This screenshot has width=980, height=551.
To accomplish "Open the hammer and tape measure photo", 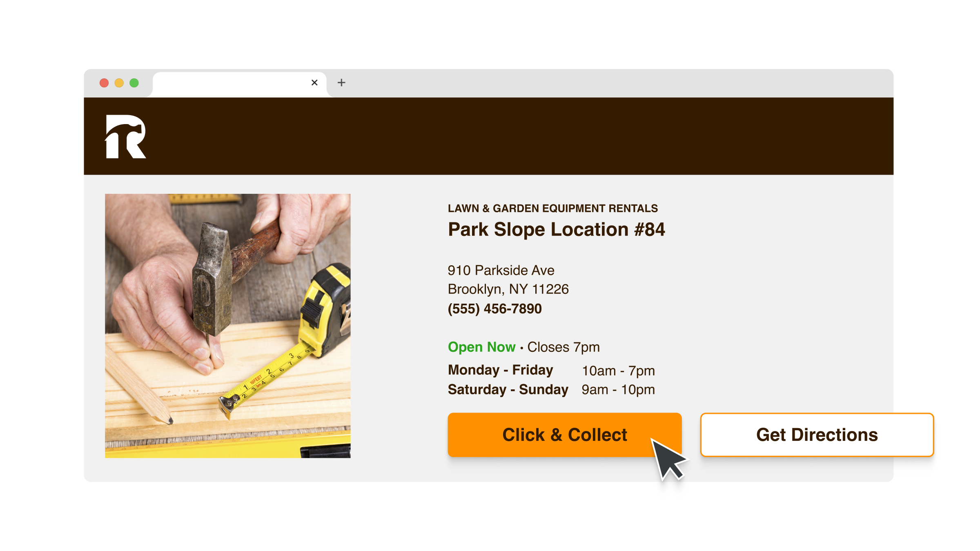I will pos(228,326).
